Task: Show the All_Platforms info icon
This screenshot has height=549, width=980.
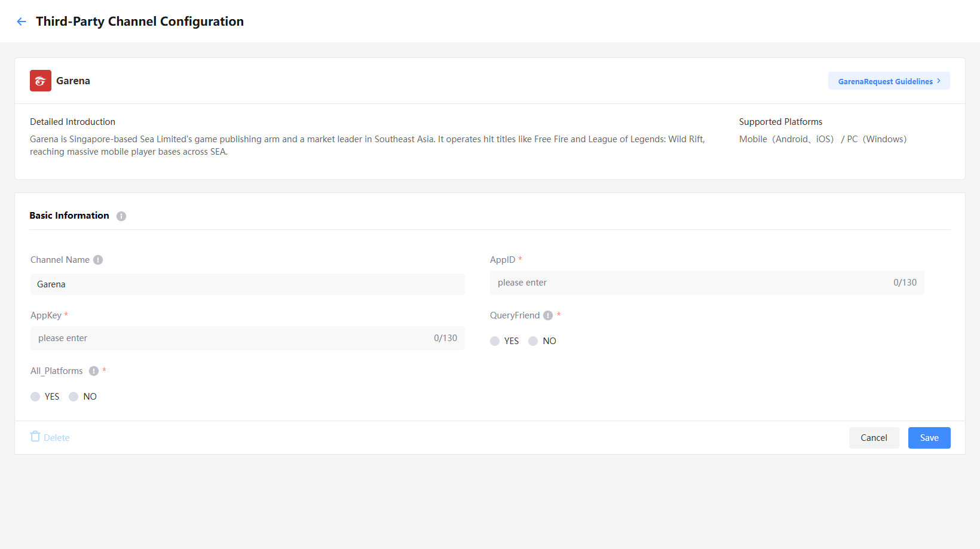Action: point(94,371)
